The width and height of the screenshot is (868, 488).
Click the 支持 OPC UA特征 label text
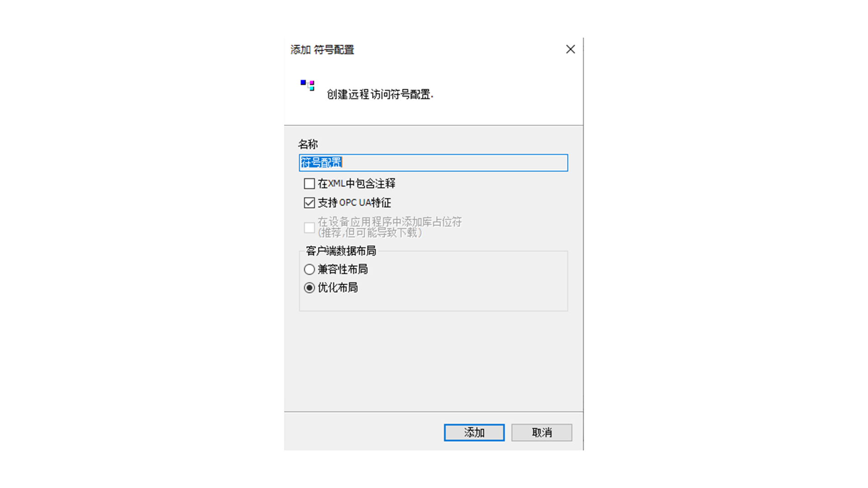pos(354,203)
